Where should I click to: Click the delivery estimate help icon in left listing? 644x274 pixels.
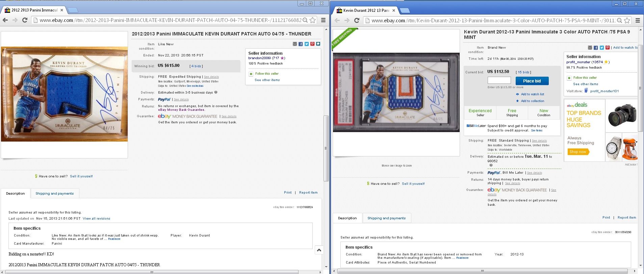coord(216,92)
